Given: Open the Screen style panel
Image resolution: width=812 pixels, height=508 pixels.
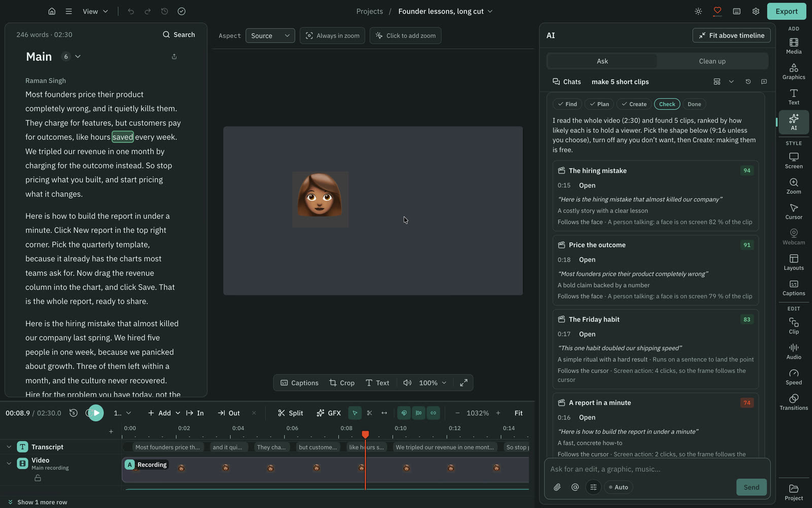Looking at the screenshot, I should click(x=794, y=161).
